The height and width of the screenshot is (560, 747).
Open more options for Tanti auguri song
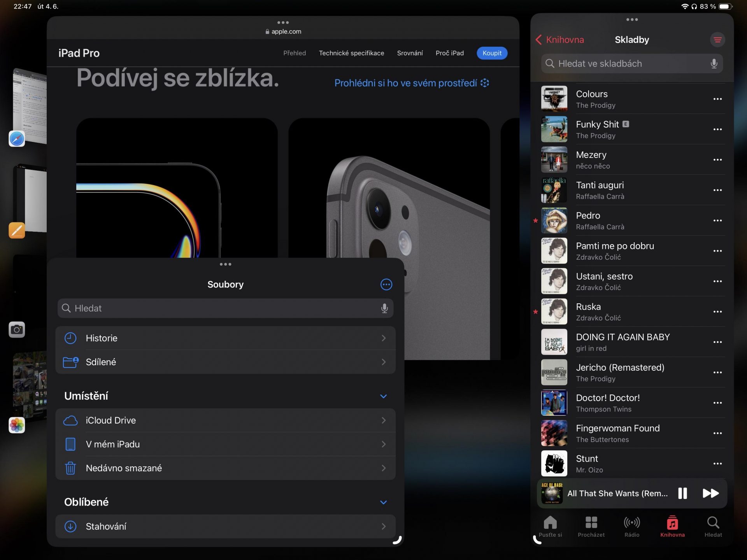click(x=717, y=190)
